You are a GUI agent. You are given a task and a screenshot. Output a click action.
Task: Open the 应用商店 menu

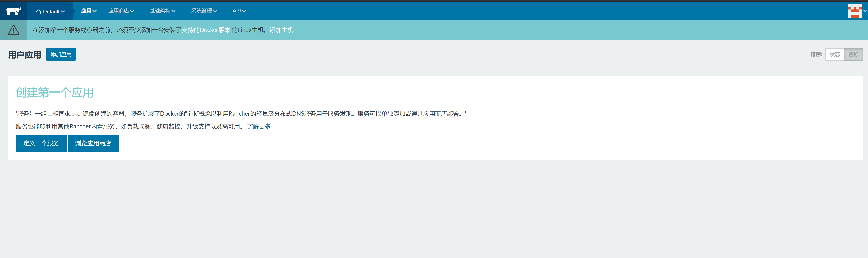click(x=121, y=11)
